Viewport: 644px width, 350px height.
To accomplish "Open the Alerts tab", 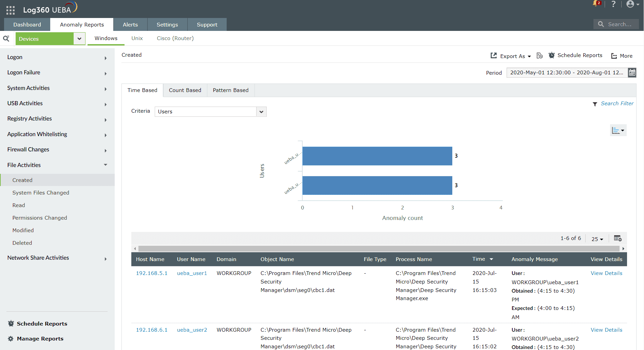I will point(130,25).
